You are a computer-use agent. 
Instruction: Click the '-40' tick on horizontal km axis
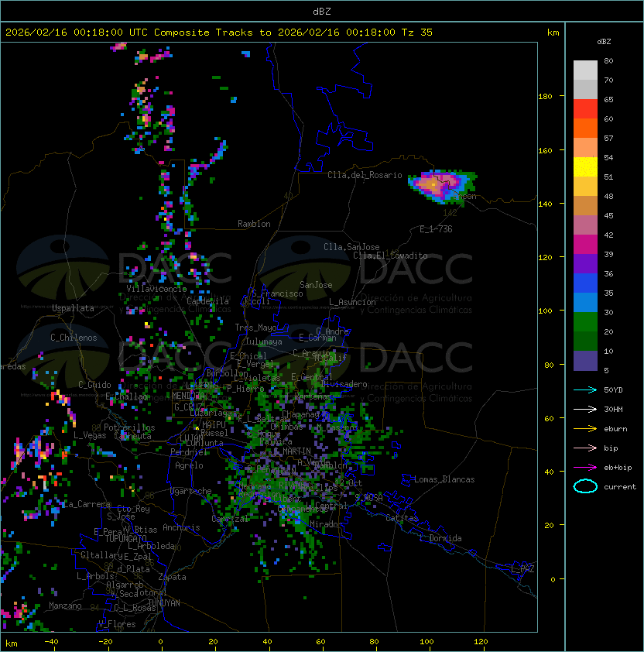pyautogui.click(x=51, y=642)
